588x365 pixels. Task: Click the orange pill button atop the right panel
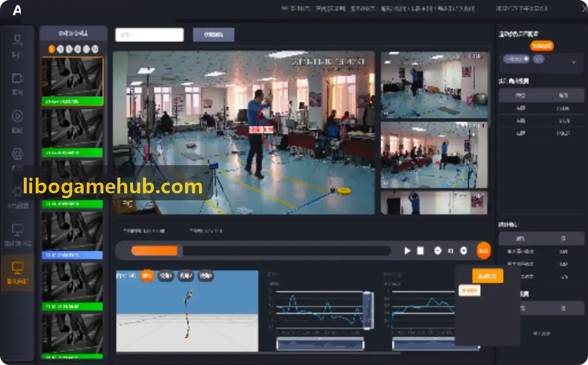542,46
